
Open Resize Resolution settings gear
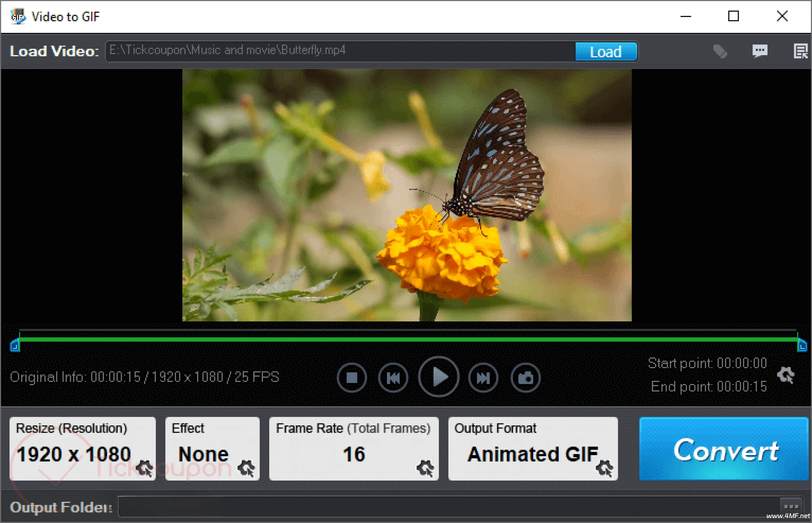click(144, 468)
